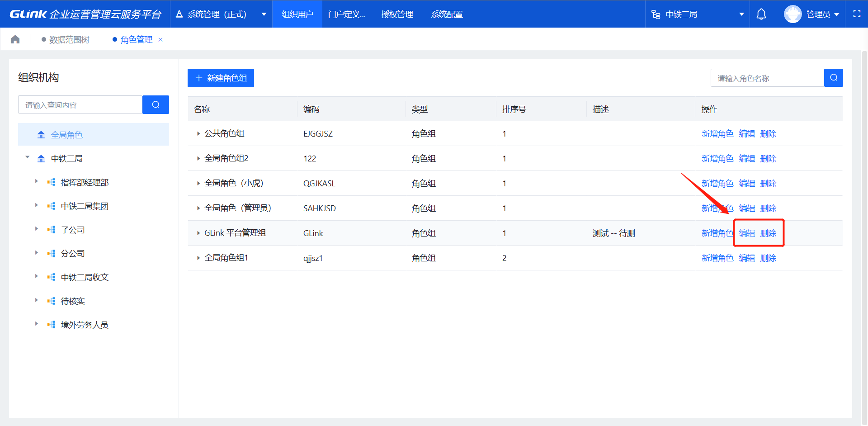Expand the 全局角色组2 table row
The image size is (868, 426).
point(198,158)
